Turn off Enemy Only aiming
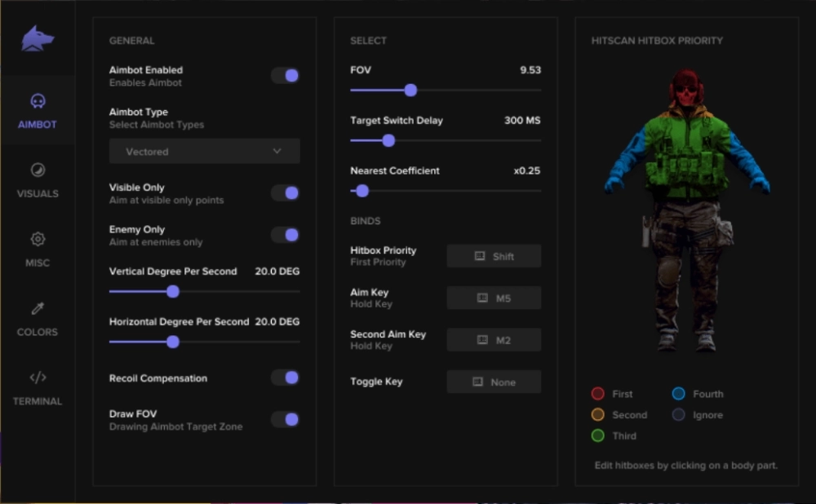The height and width of the screenshot is (504, 816). coord(286,235)
